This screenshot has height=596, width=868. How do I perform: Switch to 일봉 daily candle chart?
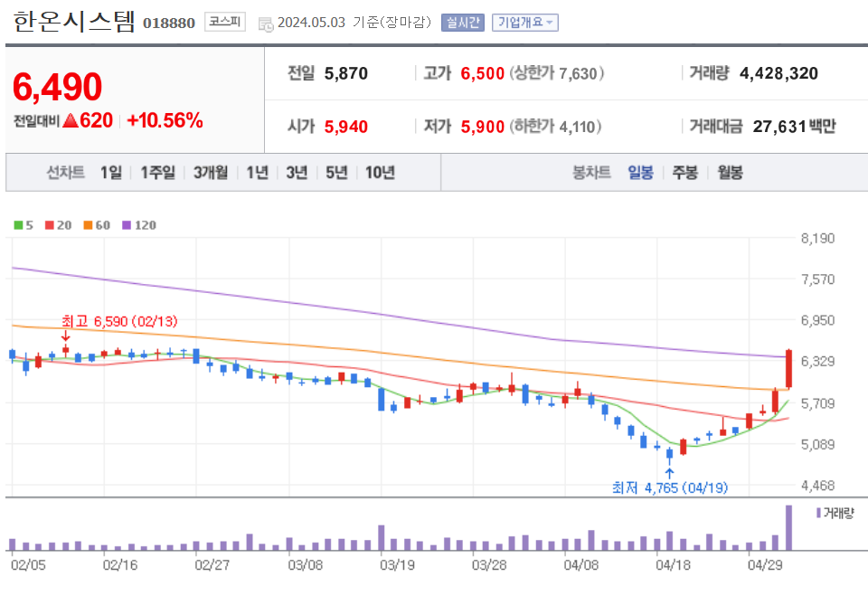pos(640,173)
